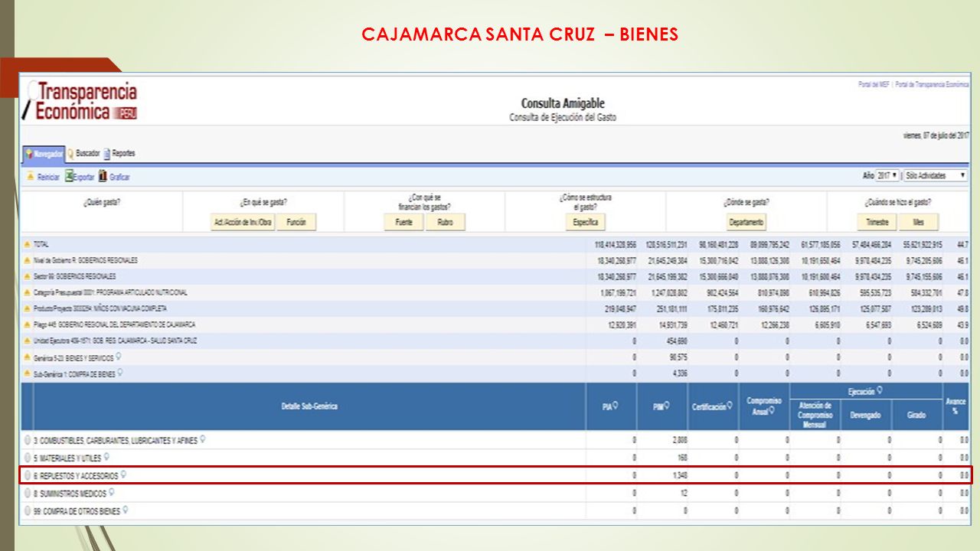Click info icon beside Materiales y Utiles
Image resolution: width=980 pixels, height=551 pixels.
106,457
